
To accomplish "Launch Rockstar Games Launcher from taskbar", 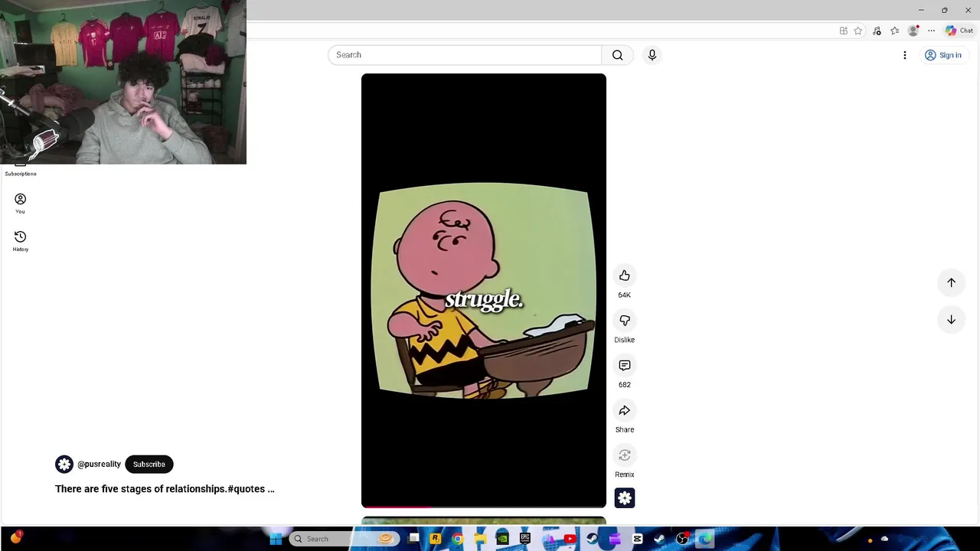I will (x=436, y=539).
